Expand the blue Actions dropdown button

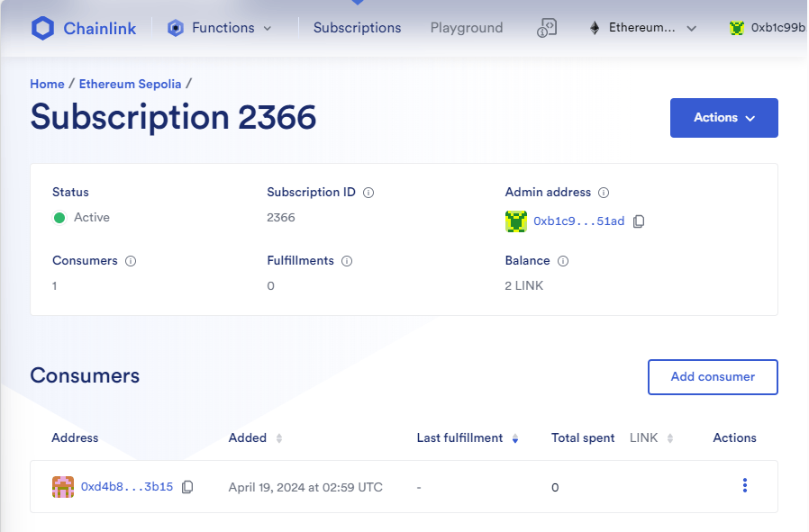pos(724,118)
